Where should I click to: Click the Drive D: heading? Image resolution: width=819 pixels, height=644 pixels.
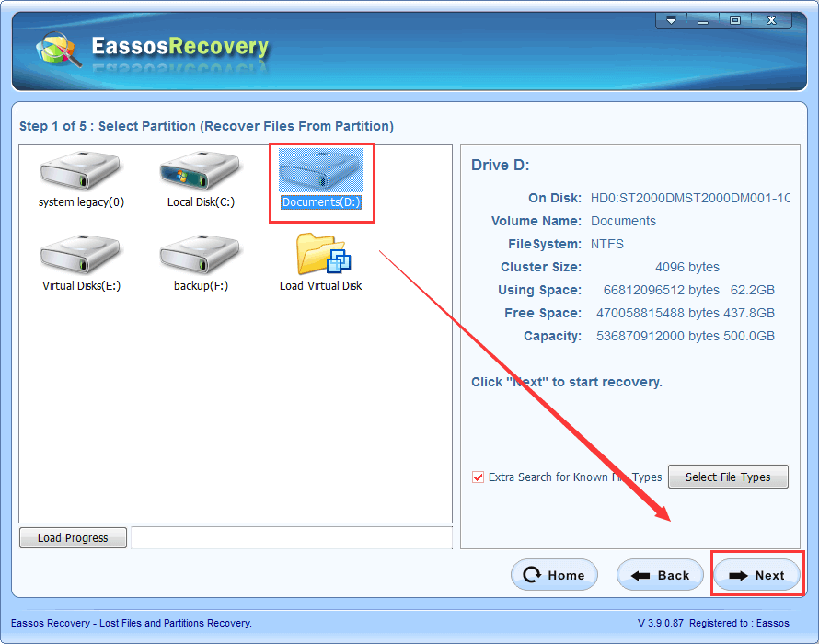click(x=501, y=165)
